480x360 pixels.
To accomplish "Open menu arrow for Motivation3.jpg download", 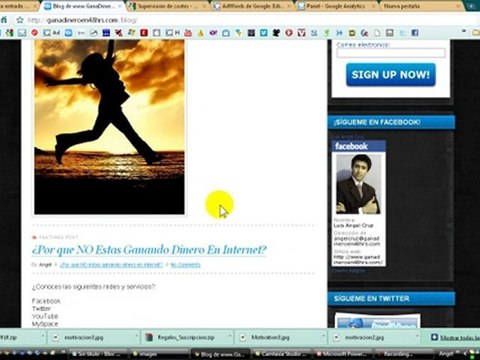I will click(323, 337).
